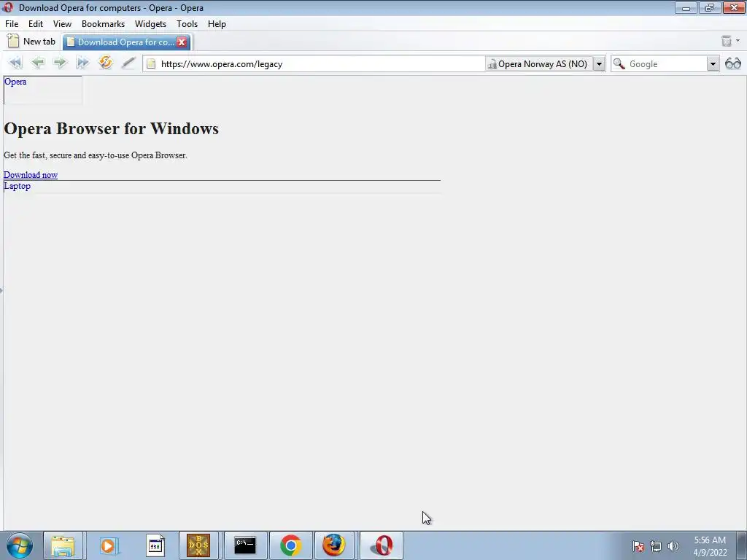Launch Google Chrome from the taskbar
Image resolution: width=747 pixels, height=560 pixels.
(x=290, y=545)
